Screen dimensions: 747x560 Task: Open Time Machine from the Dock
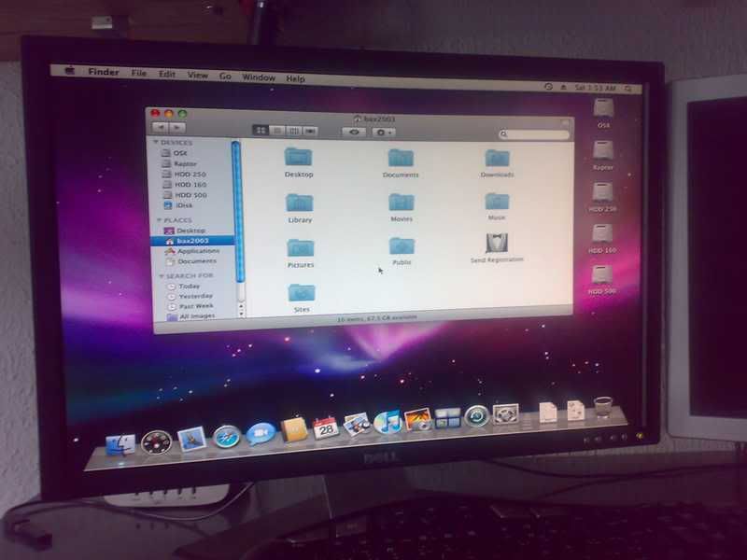(476, 415)
